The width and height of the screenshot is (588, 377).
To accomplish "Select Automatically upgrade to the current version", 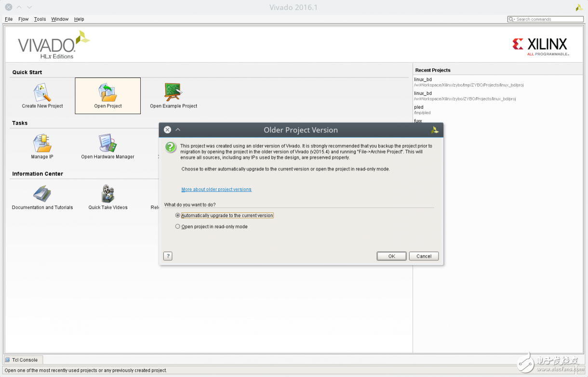I will click(x=178, y=216).
